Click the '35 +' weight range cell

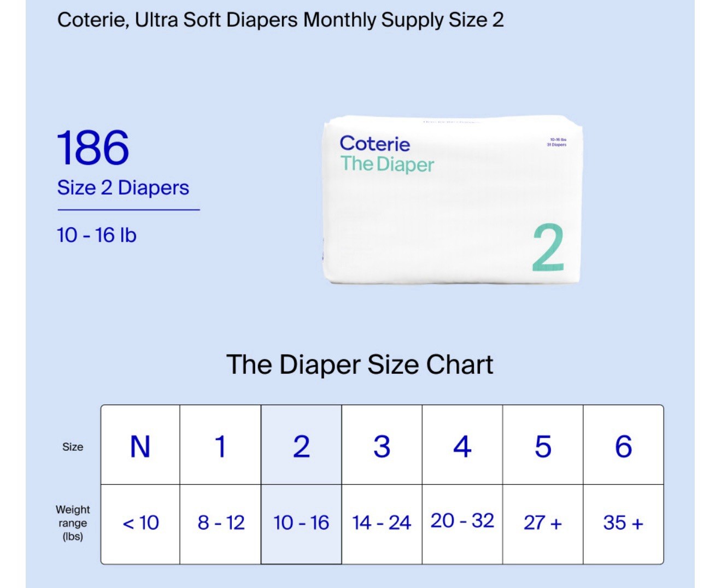[x=623, y=523]
